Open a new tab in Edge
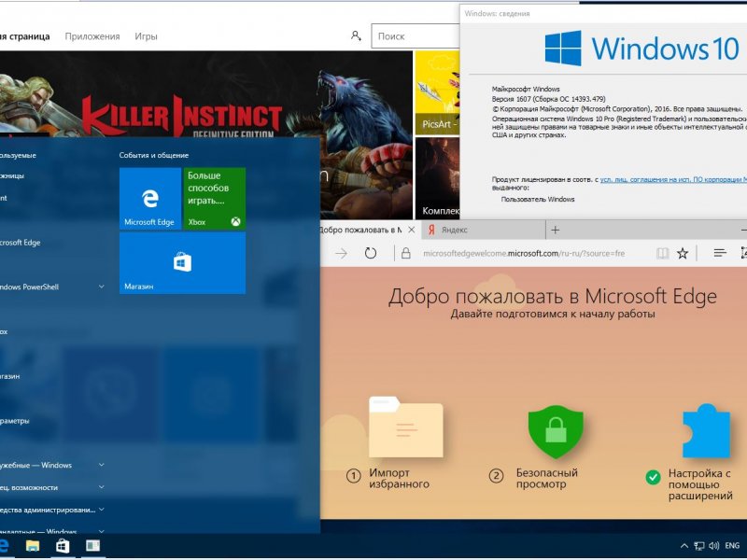Viewport: 747px width, 560px height. (555, 230)
